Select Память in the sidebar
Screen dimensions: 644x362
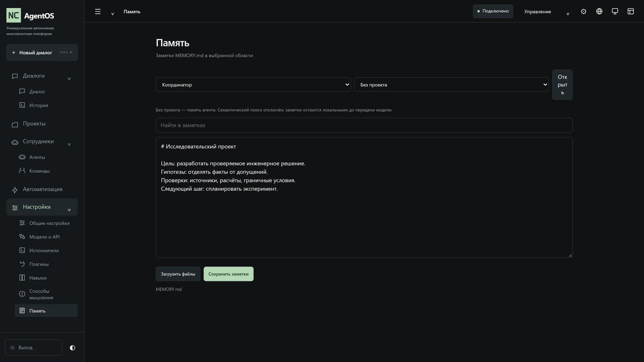(x=46, y=311)
